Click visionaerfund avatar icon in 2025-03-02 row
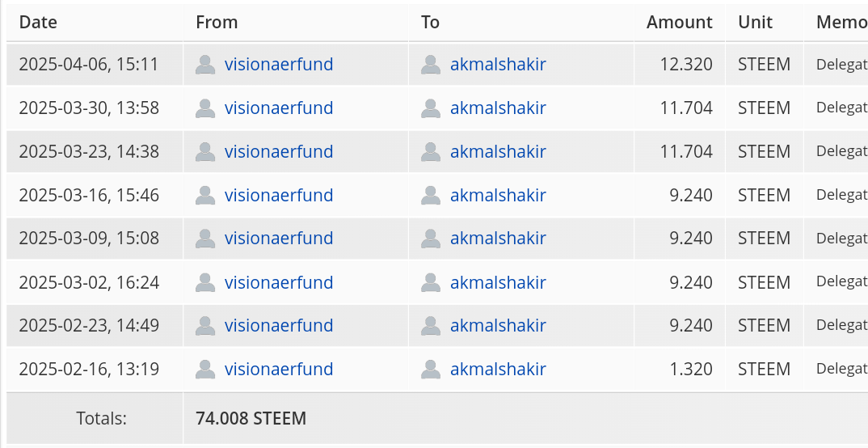 coord(205,282)
